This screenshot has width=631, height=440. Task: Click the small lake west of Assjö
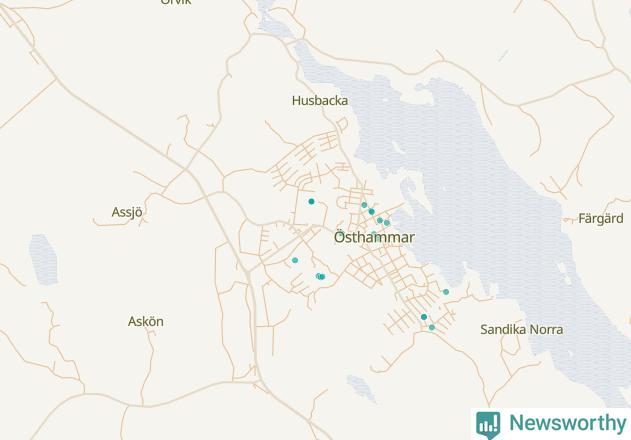pyautogui.click(x=43, y=260)
